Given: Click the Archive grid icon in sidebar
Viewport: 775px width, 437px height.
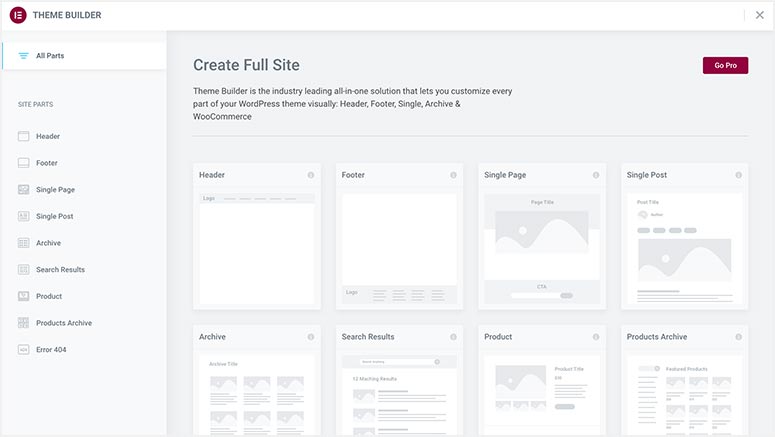Looking at the screenshot, I should [x=23, y=243].
